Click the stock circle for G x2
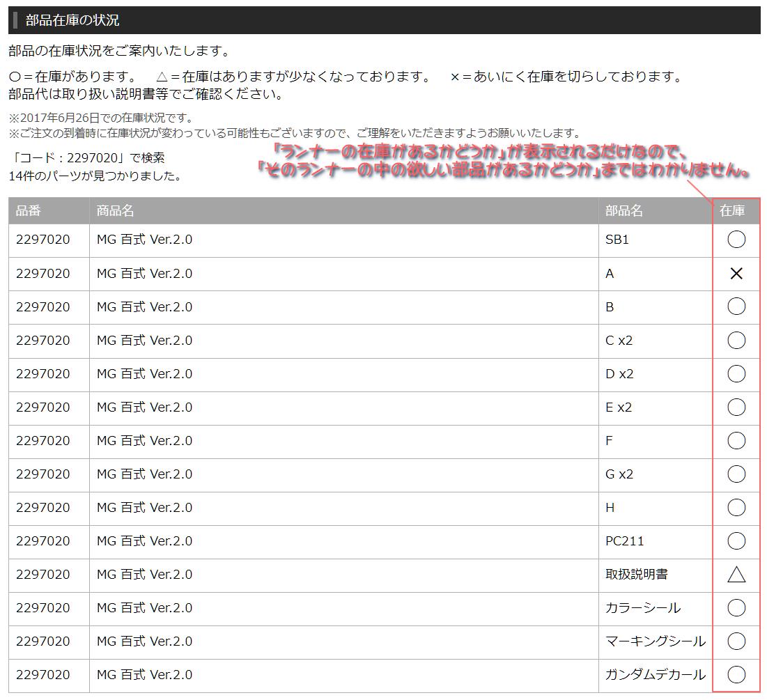767x700 pixels. 736,474
